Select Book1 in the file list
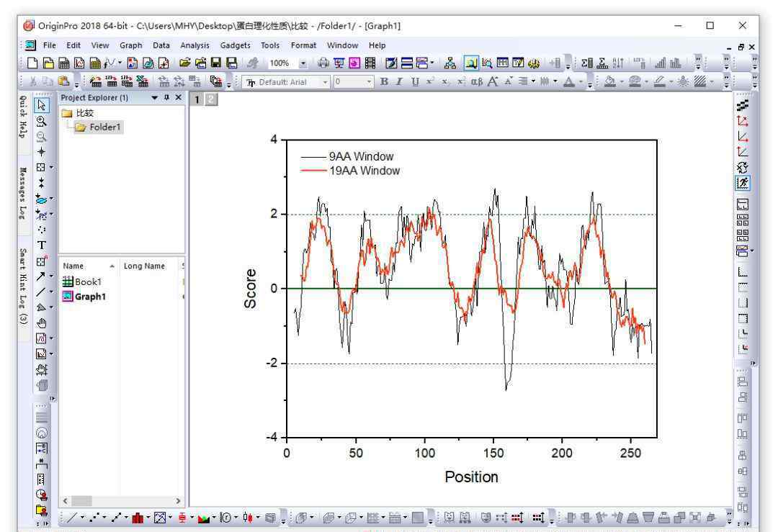 [x=82, y=281]
